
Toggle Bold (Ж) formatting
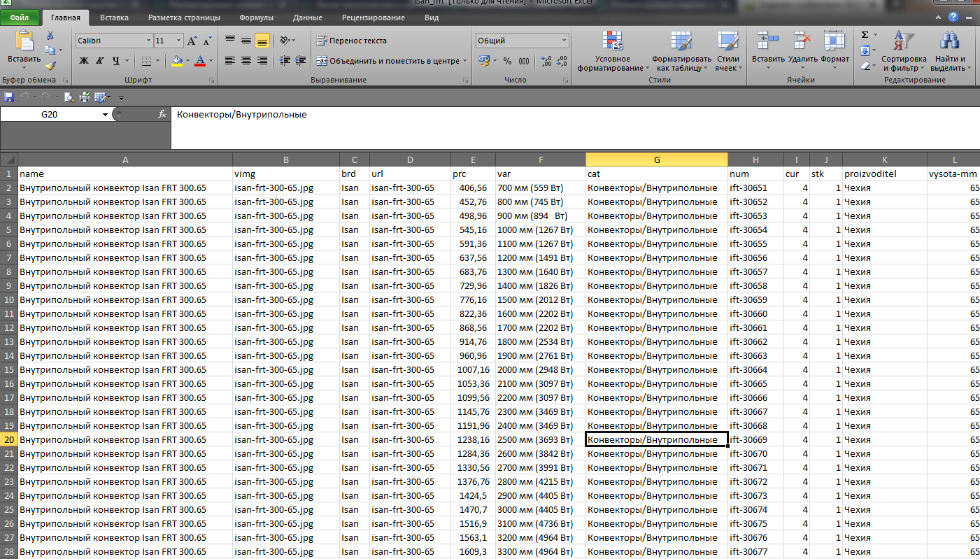(84, 61)
